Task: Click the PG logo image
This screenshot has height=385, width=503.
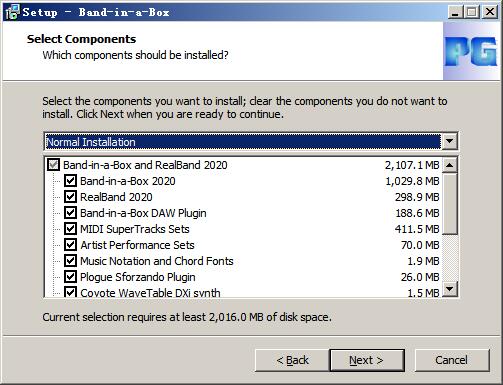Action: (x=471, y=51)
